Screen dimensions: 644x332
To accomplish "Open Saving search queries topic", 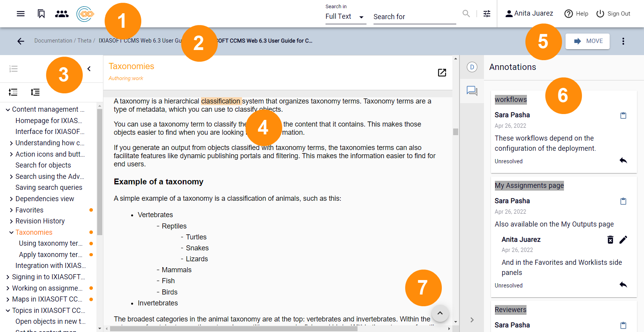I will (x=49, y=187).
